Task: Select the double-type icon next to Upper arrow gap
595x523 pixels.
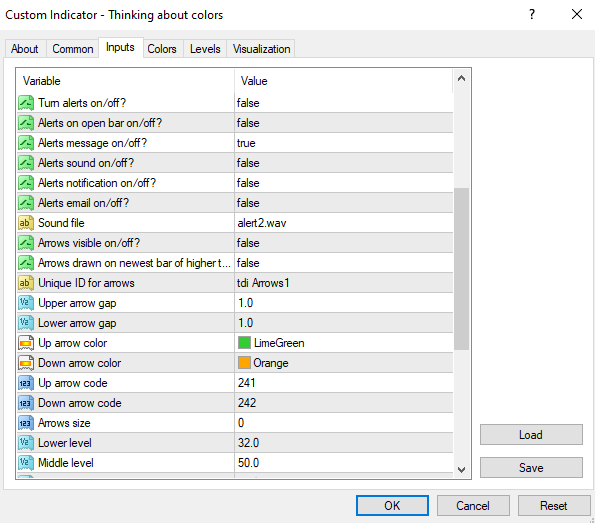Action: click(x=26, y=303)
